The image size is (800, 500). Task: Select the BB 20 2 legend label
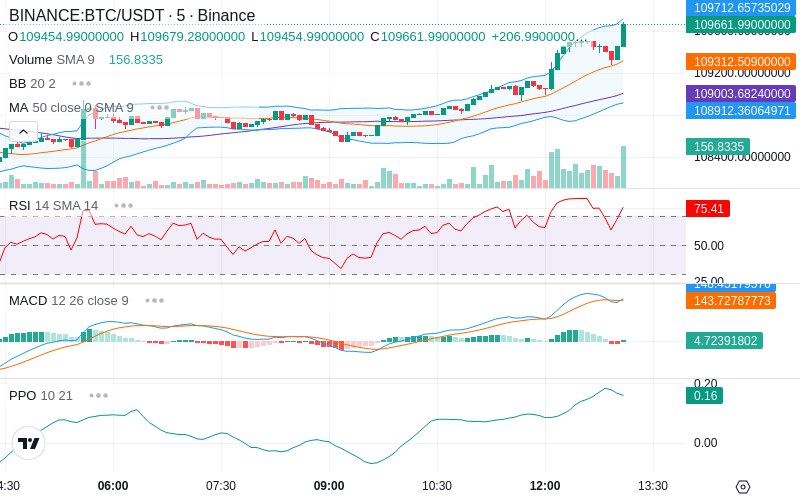pos(32,83)
